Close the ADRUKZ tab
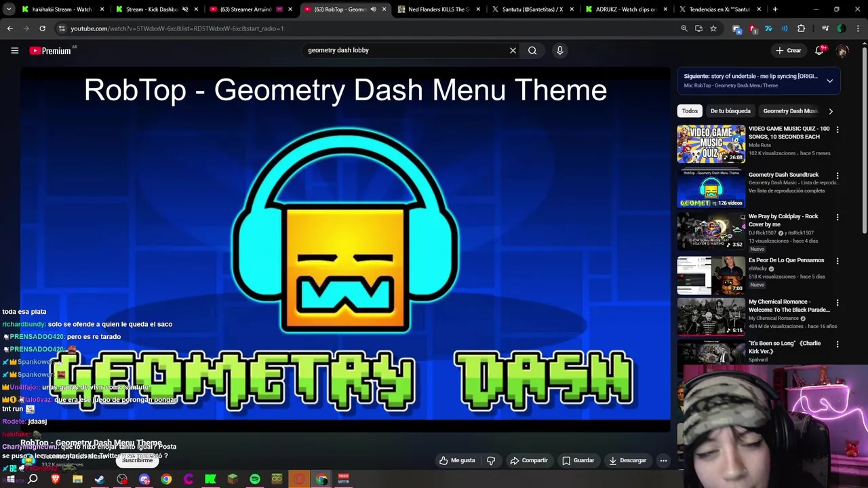Image resolution: width=868 pixels, height=488 pixels. pyautogui.click(x=665, y=9)
